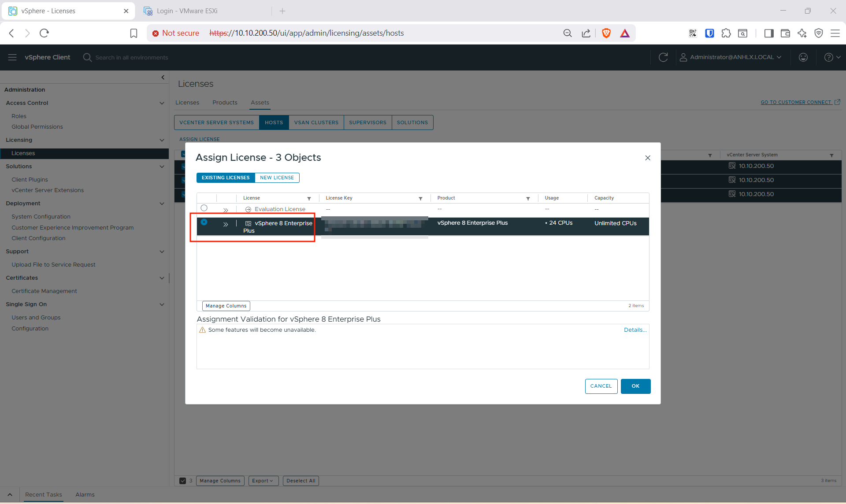Open the vSphere Client hamburger menu

(x=12, y=57)
